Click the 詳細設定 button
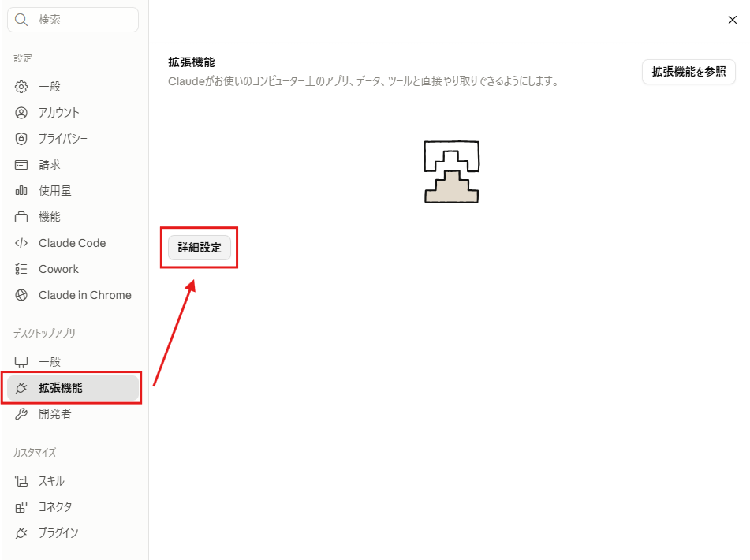750x560 pixels. pyautogui.click(x=200, y=248)
